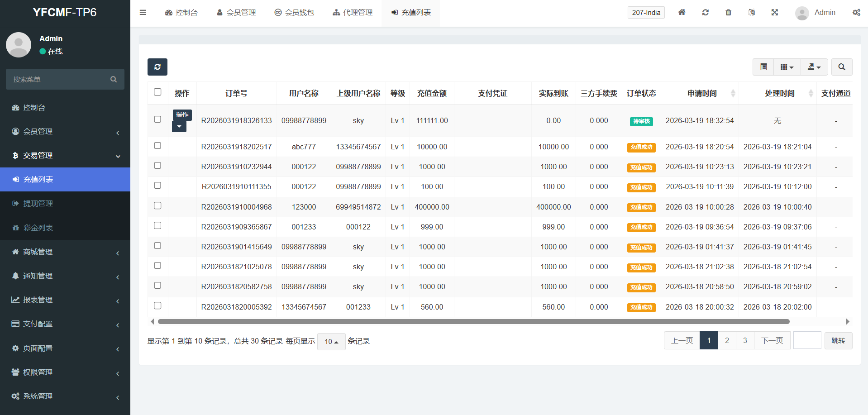This screenshot has width=868, height=415.
Task: Tick checkbox for order R2026031820005392
Action: [157, 306]
